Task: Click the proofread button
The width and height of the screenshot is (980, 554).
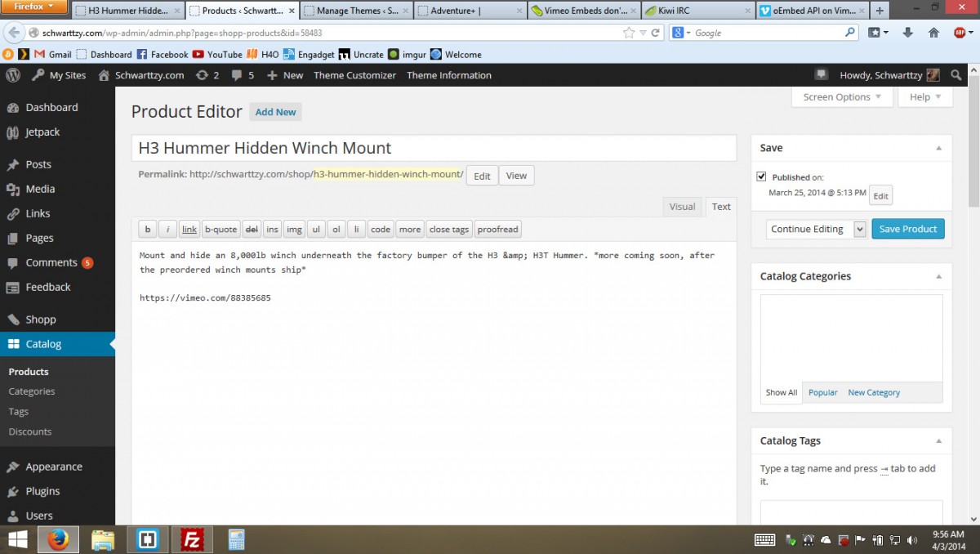Action: (x=497, y=230)
